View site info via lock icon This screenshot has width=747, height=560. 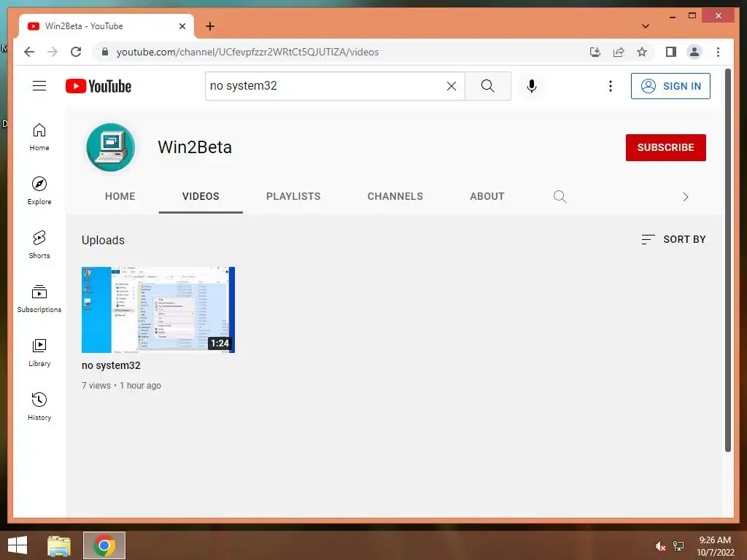pyautogui.click(x=105, y=52)
